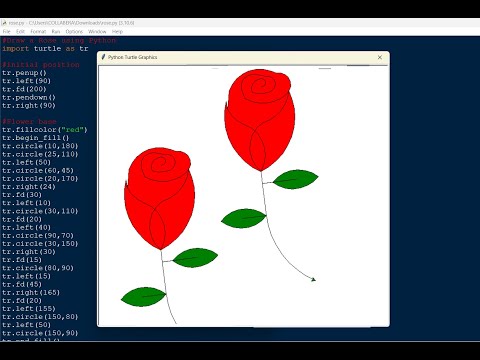This screenshot has height=360, width=480.
Task: Click the rose.py path in editor title bar
Action: pyautogui.click(x=71, y=23)
